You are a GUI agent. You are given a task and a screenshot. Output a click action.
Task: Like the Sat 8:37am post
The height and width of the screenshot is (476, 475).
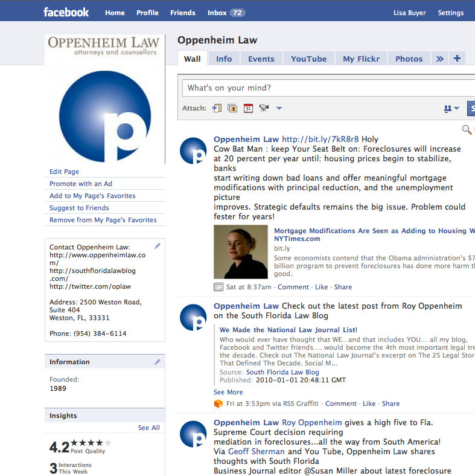click(x=322, y=287)
